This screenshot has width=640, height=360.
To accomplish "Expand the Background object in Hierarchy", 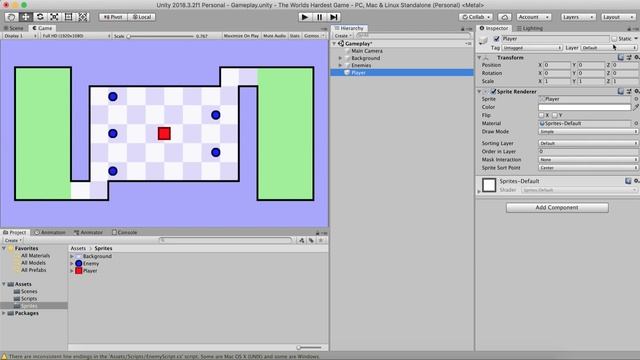I will tap(340, 58).
